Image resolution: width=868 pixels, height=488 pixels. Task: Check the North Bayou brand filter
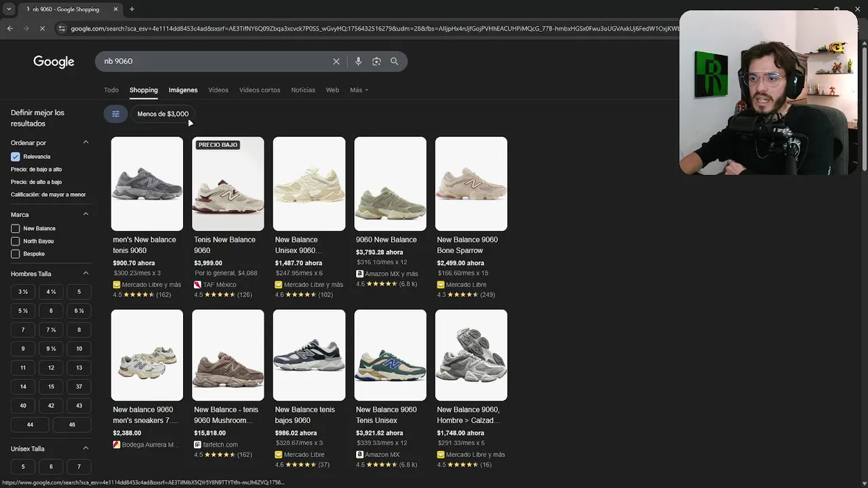(x=15, y=241)
